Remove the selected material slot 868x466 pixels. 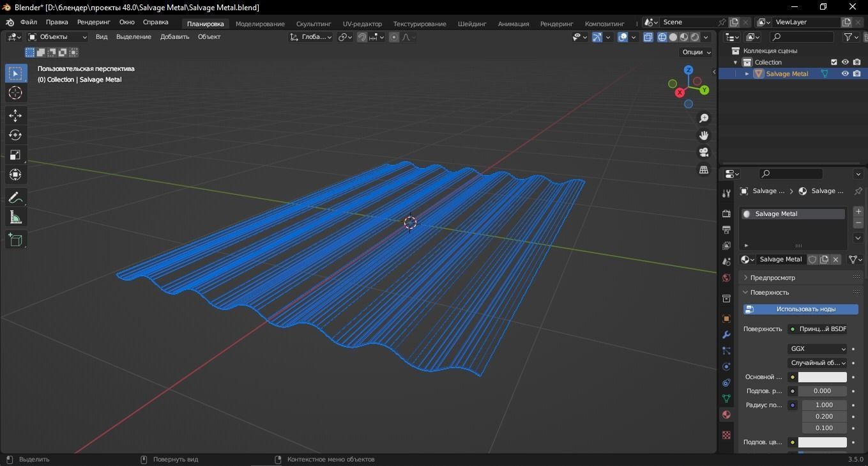[858, 223]
